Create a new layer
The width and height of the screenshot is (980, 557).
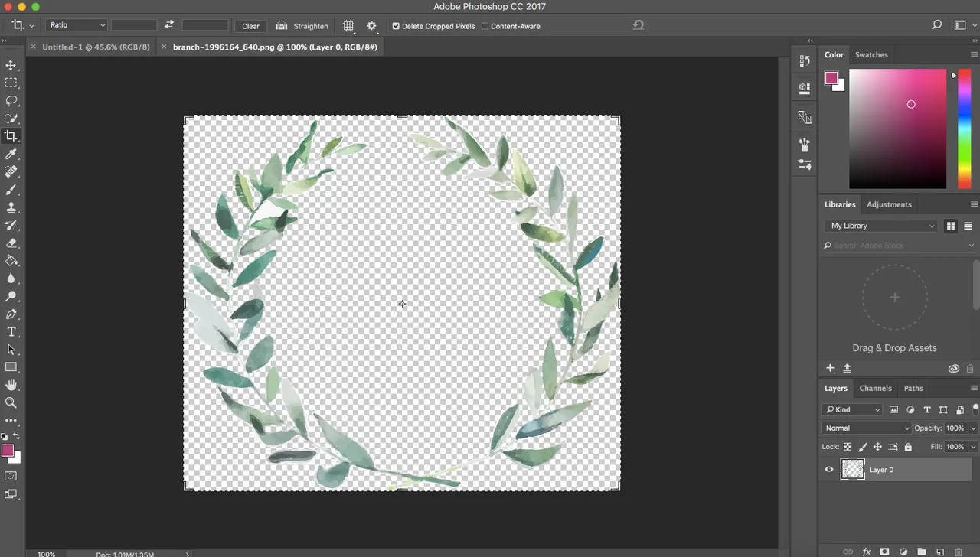(x=940, y=551)
